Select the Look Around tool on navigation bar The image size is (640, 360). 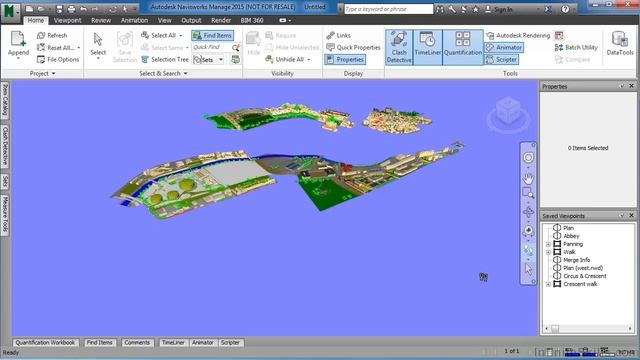coord(528,231)
